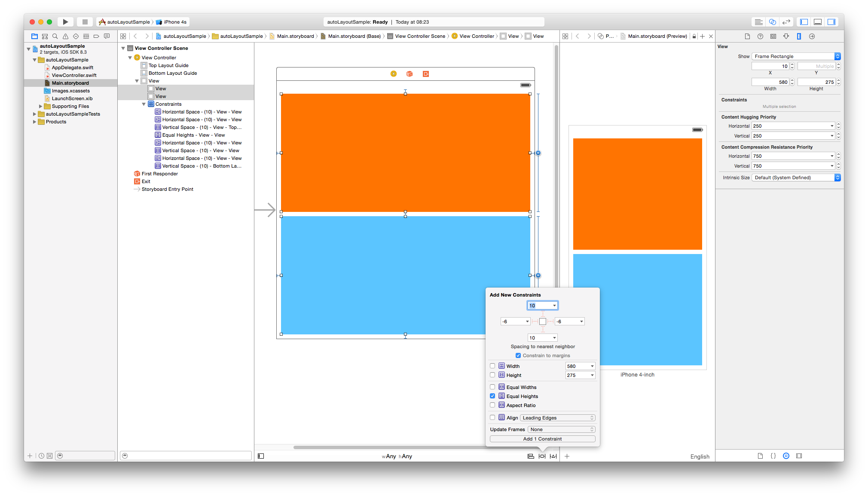Enable the Equal Widths checkbox
868x496 pixels.
pos(493,387)
